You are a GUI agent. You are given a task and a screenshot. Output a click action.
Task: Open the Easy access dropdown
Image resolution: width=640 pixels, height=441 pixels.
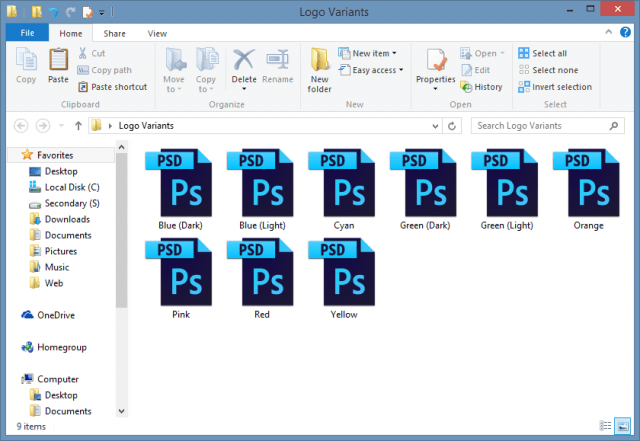pos(371,70)
